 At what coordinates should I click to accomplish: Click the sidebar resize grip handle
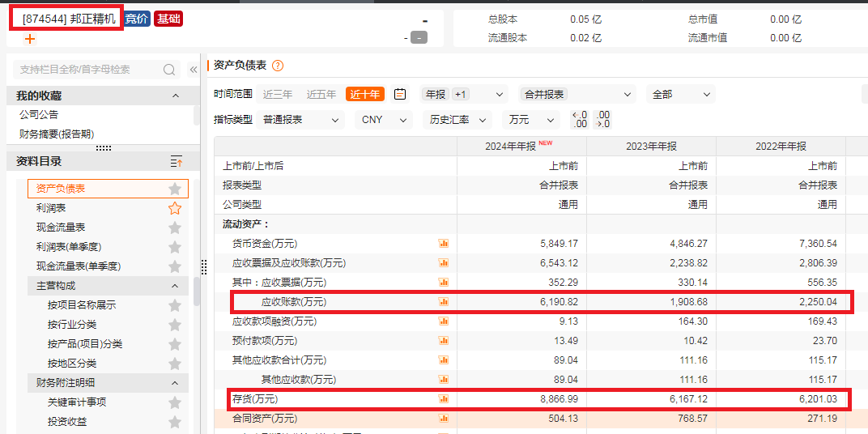point(204,267)
